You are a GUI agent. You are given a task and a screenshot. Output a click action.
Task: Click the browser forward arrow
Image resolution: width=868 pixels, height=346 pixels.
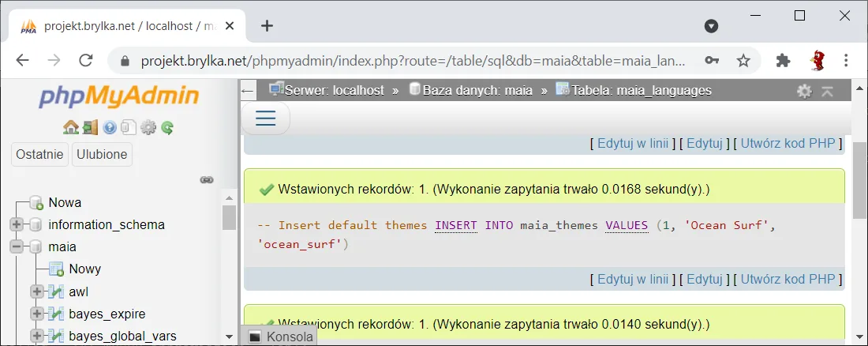pyautogui.click(x=54, y=60)
